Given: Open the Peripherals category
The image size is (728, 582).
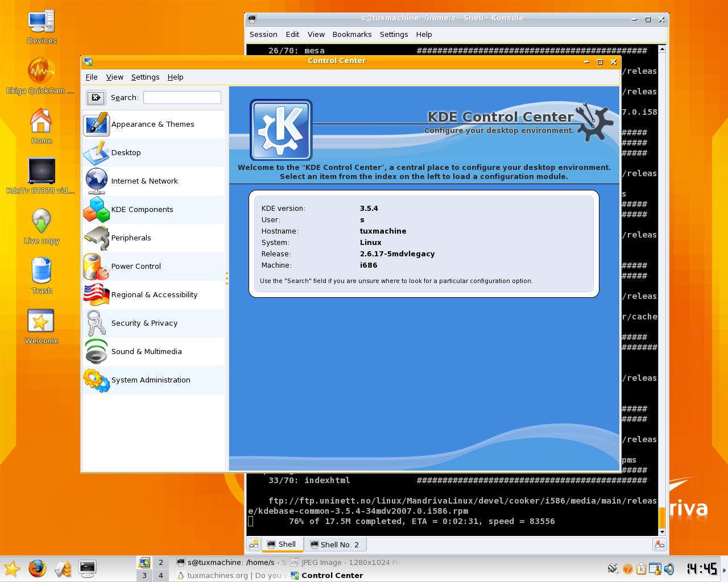Looking at the screenshot, I should point(154,238).
